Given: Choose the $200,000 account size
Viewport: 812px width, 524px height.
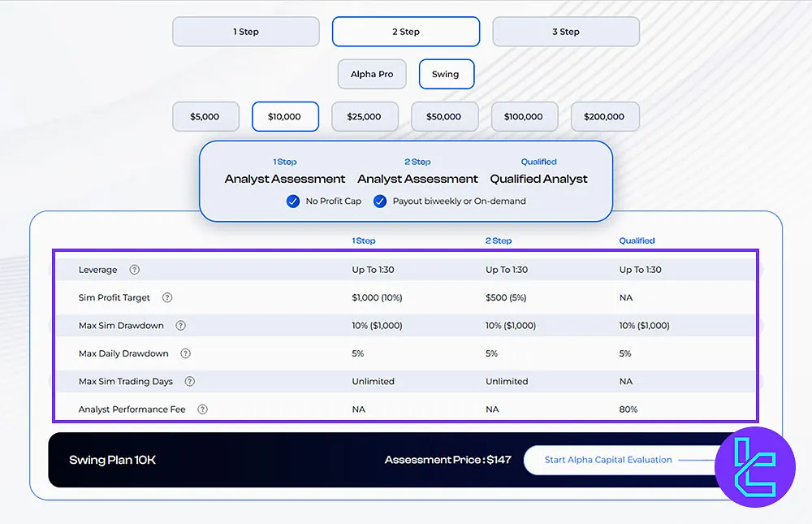Looking at the screenshot, I should (x=605, y=117).
